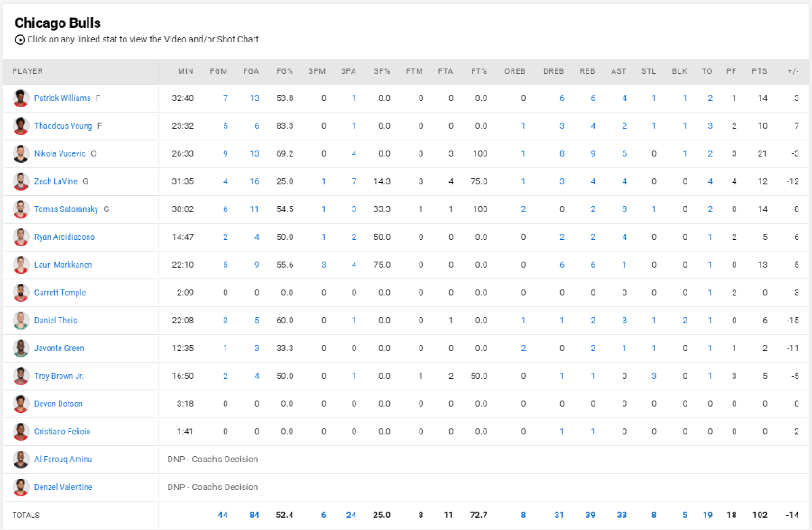Click the OREB column header
The width and height of the screenshot is (812, 530).
(x=515, y=71)
